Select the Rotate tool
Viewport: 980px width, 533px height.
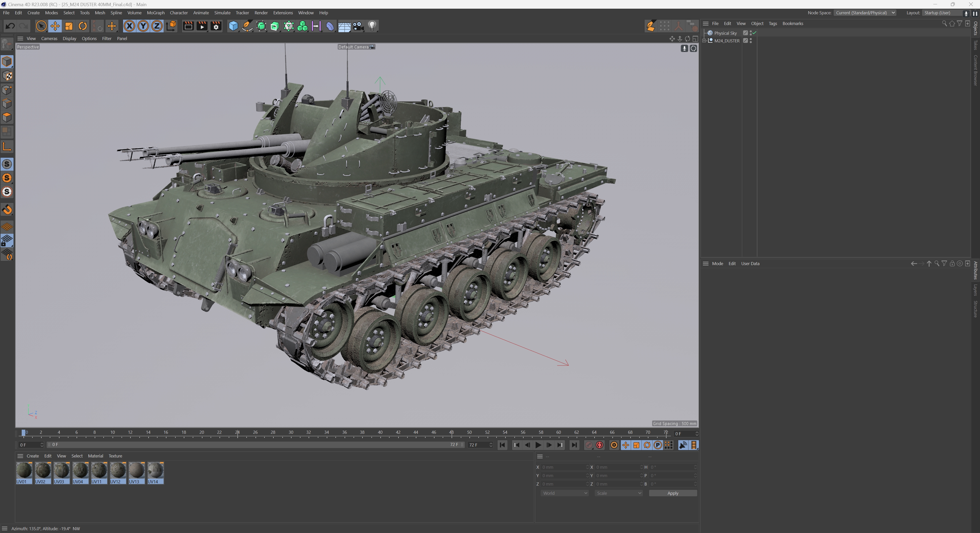[82, 26]
